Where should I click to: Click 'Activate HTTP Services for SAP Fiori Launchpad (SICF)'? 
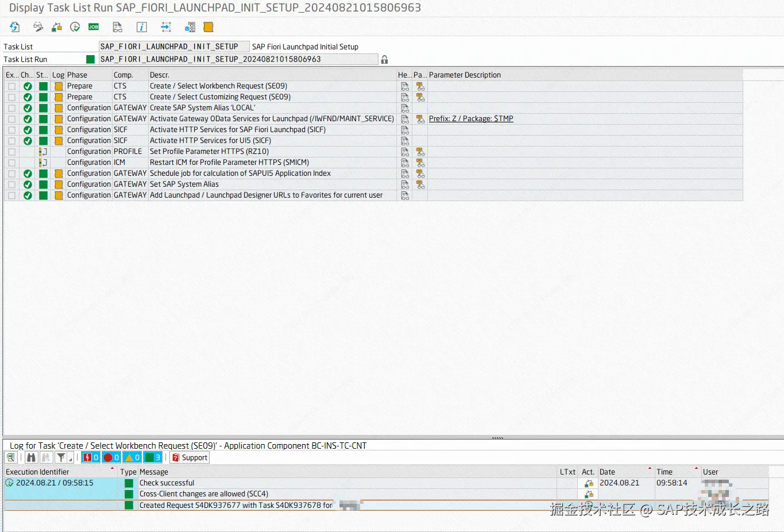(238, 130)
